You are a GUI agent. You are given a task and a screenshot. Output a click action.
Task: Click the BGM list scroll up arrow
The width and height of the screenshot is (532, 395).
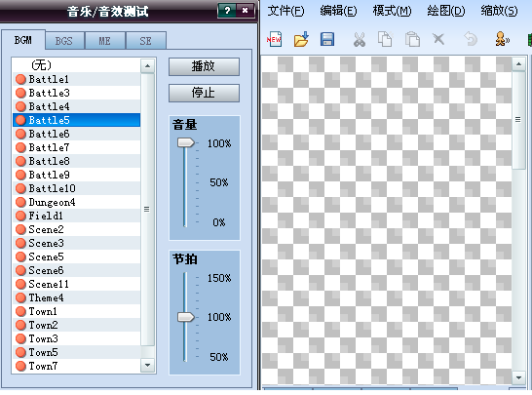pos(147,66)
